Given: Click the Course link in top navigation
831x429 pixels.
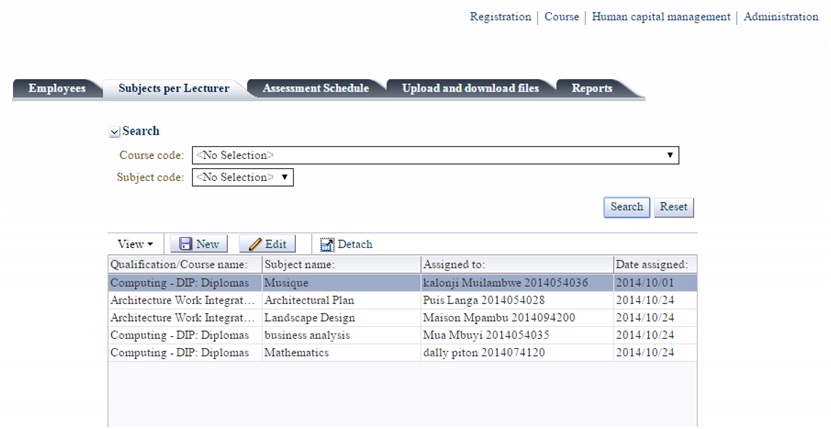Looking at the screenshot, I should [x=561, y=17].
